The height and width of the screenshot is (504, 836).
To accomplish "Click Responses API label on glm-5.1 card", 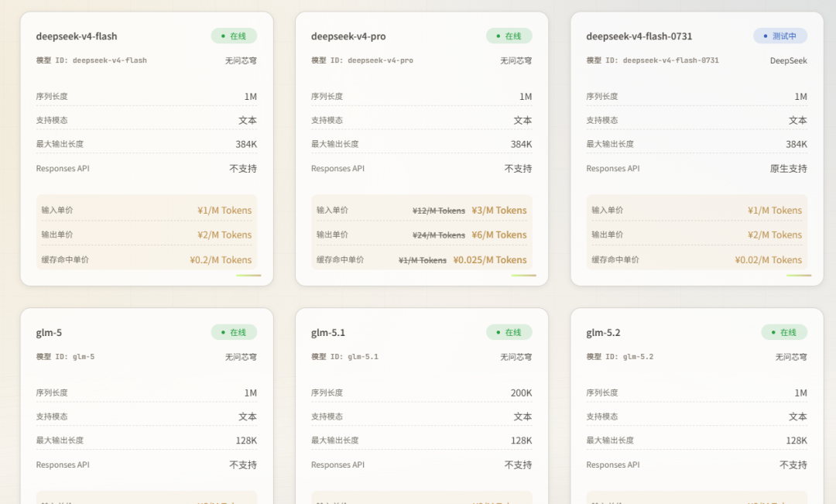I will [x=338, y=465].
